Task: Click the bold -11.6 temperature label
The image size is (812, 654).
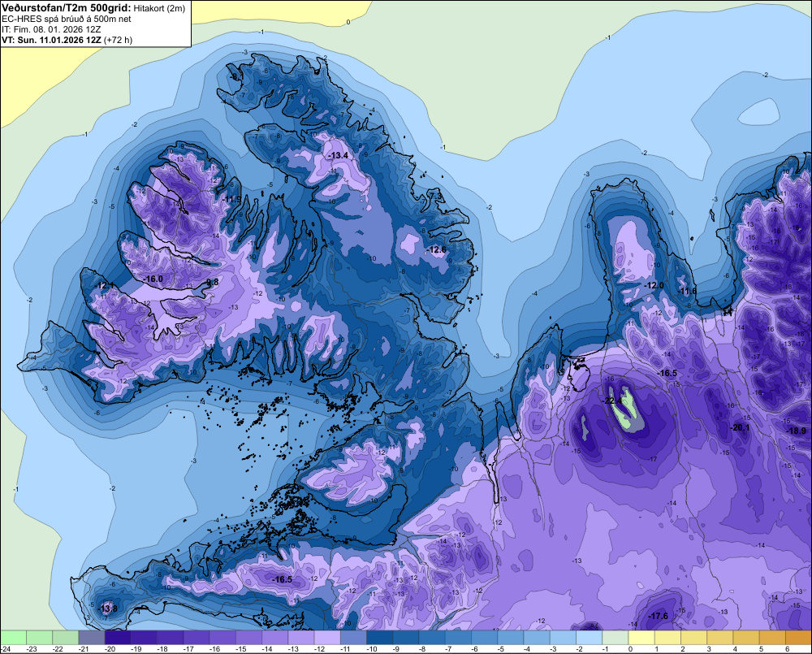Action: tap(687, 291)
